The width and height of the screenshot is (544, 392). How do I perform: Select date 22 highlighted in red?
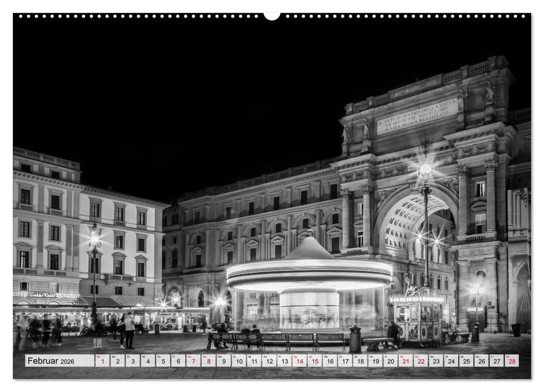pyautogui.click(x=420, y=361)
